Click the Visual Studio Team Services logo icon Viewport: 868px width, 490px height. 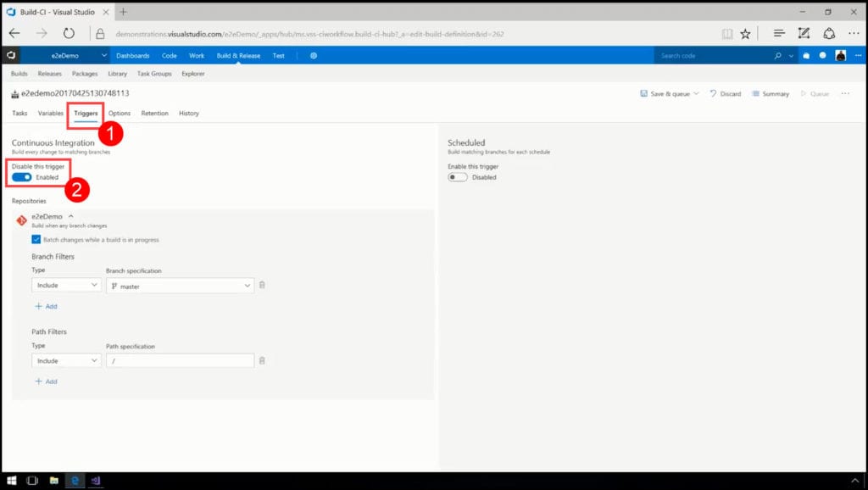(10, 55)
